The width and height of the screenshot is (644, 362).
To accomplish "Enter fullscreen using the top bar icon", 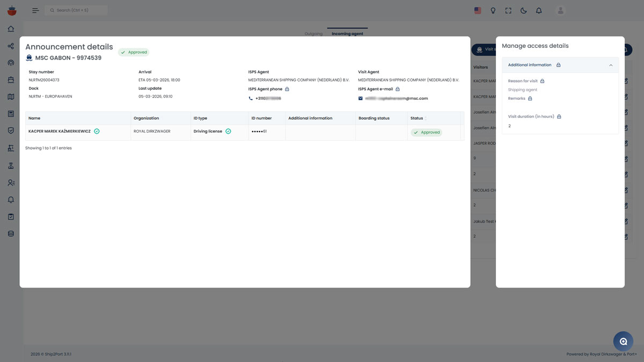I will pos(508,11).
